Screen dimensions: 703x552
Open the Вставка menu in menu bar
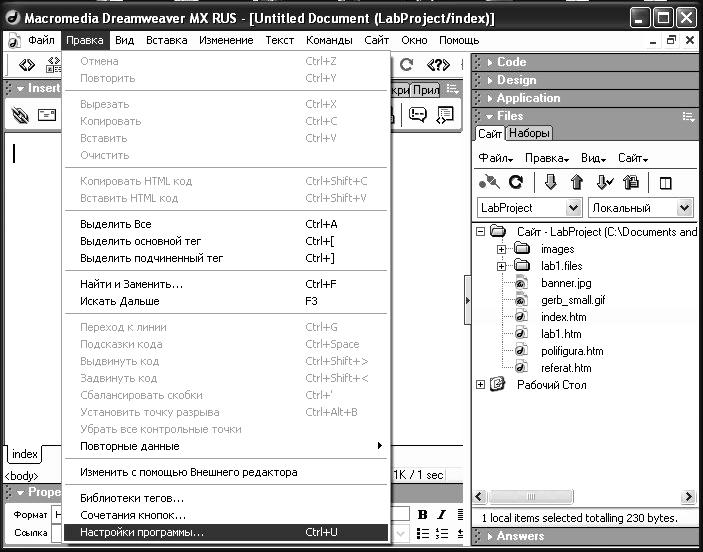pos(166,40)
